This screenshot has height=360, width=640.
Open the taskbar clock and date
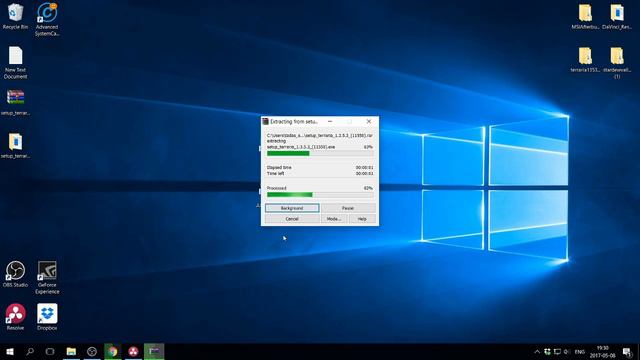[602, 352]
